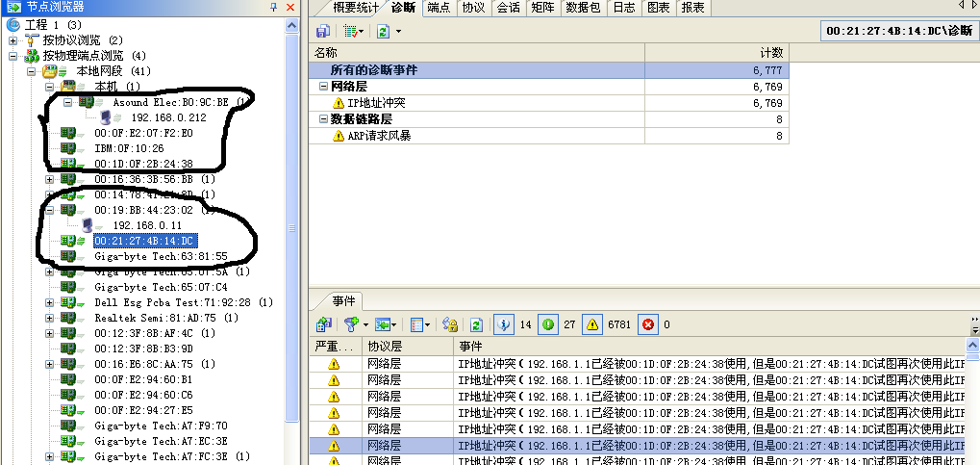This screenshot has height=465, width=980.
Task: Toggle the red error events filter
Action: click(x=648, y=324)
